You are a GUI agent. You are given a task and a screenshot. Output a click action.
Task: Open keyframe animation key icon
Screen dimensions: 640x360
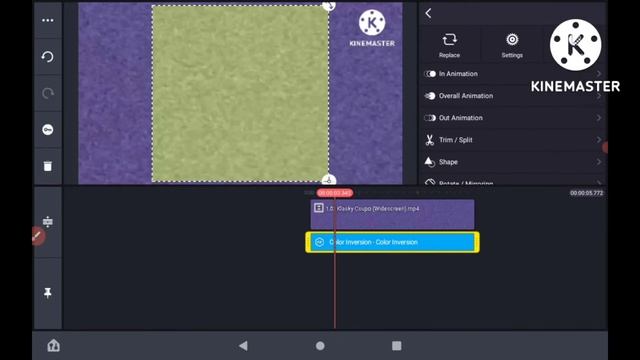[x=48, y=130]
